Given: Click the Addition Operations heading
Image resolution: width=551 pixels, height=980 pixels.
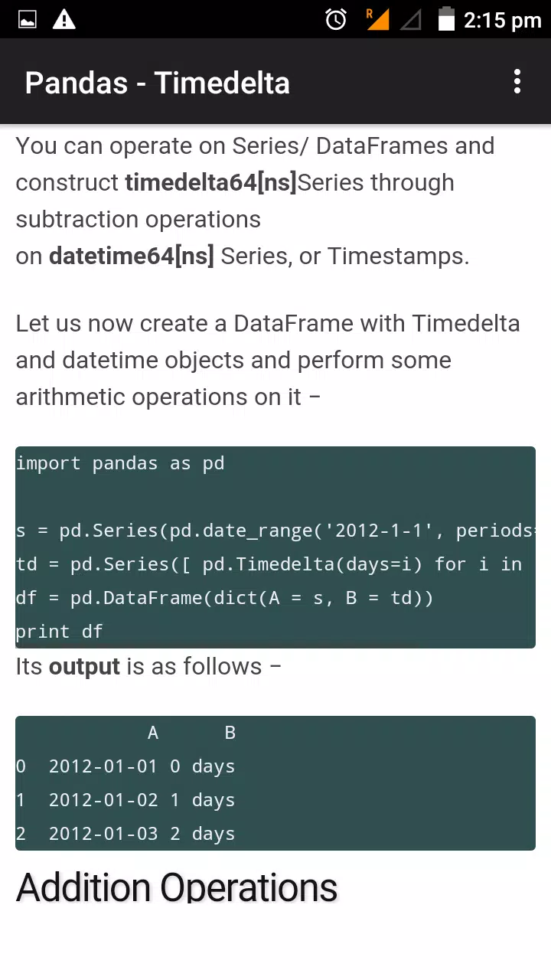Looking at the screenshot, I should pos(177,887).
